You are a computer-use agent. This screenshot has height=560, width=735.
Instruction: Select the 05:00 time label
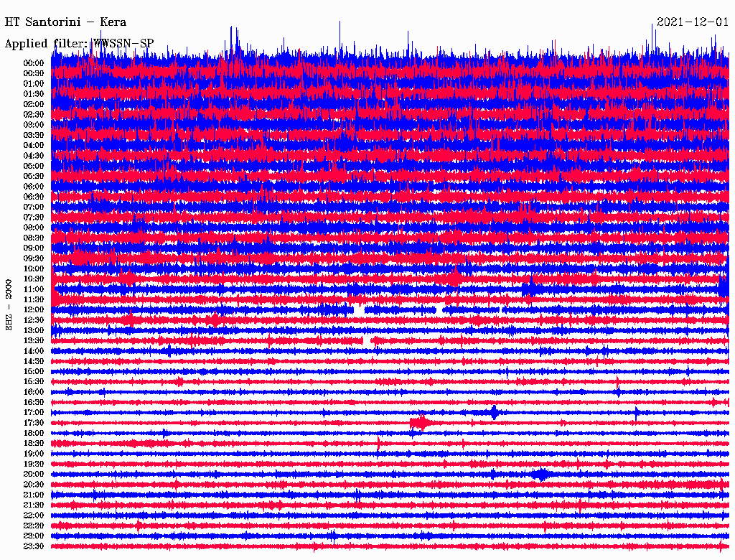click(34, 166)
